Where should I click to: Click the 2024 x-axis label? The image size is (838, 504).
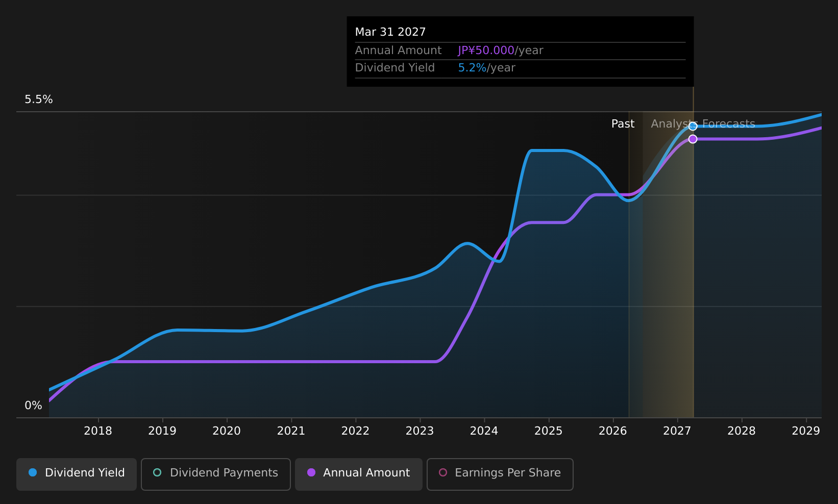click(484, 431)
